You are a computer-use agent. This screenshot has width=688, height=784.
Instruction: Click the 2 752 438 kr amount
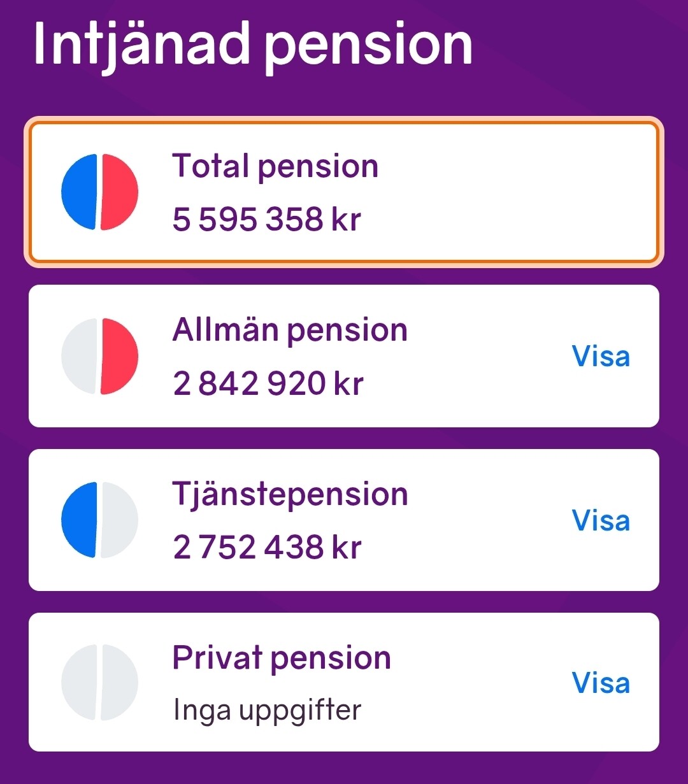pyautogui.click(x=268, y=548)
